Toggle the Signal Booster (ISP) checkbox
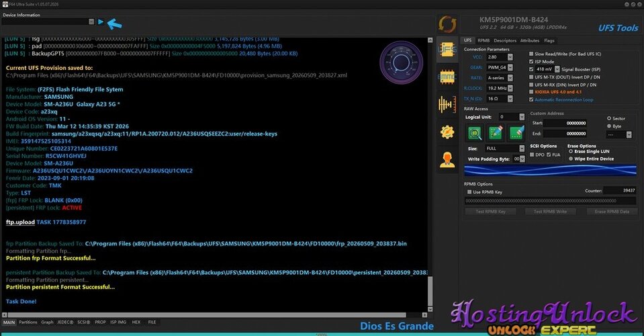This screenshot has width=644, height=336. (531, 69)
